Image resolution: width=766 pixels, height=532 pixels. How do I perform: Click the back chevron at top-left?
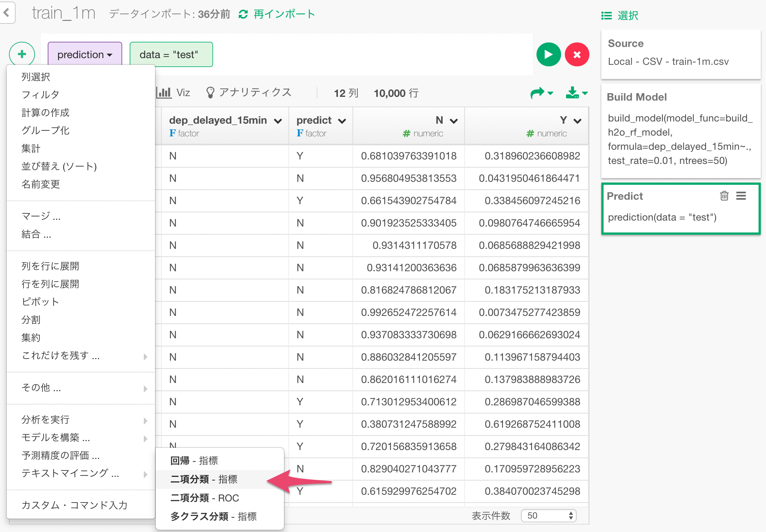6,13
